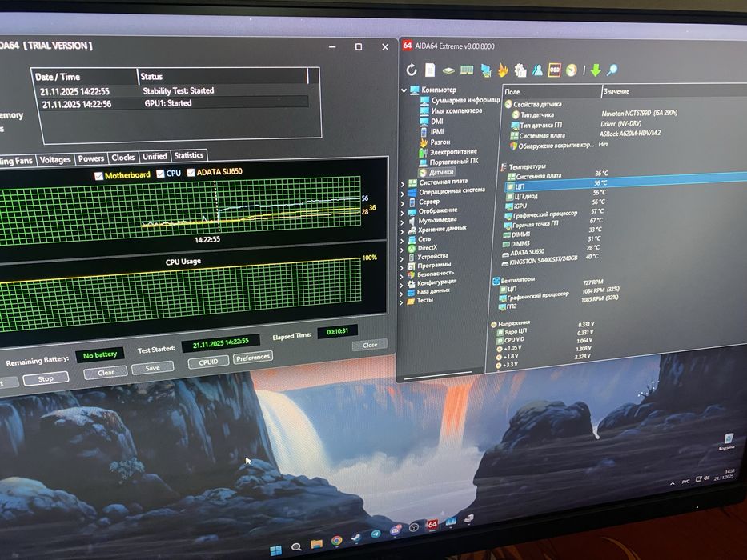Open the memory benchmark icon in AIDA64 toolbar
Viewport: 747px width, 560px height.
467,71
